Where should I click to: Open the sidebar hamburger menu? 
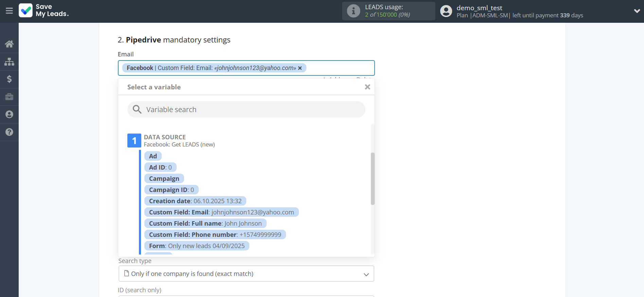tap(9, 11)
